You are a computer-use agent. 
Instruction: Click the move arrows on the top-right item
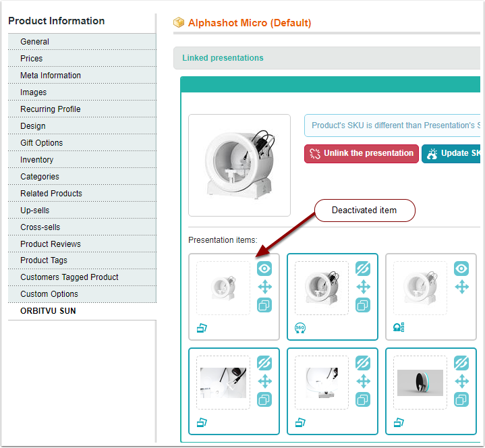click(461, 287)
